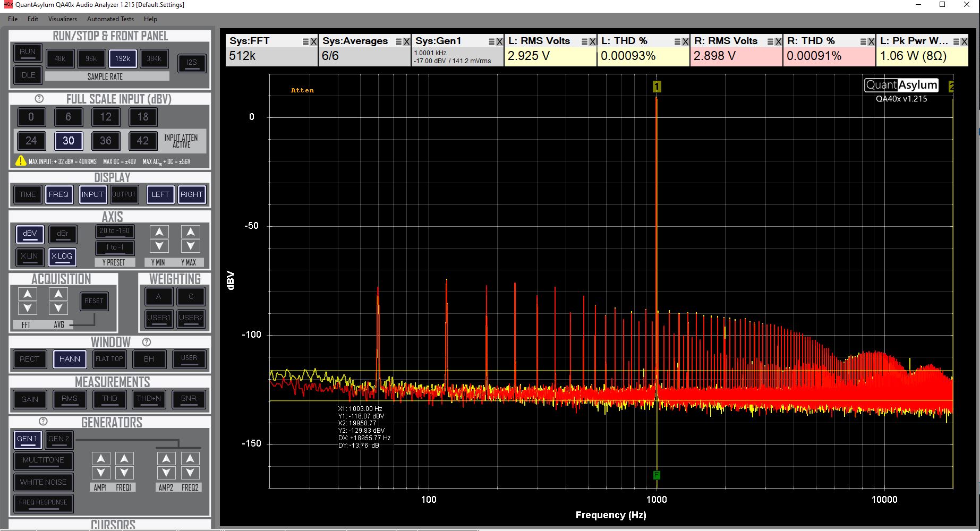Open the Visualizers menu
This screenshot has width=980, height=531.
tap(63, 19)
